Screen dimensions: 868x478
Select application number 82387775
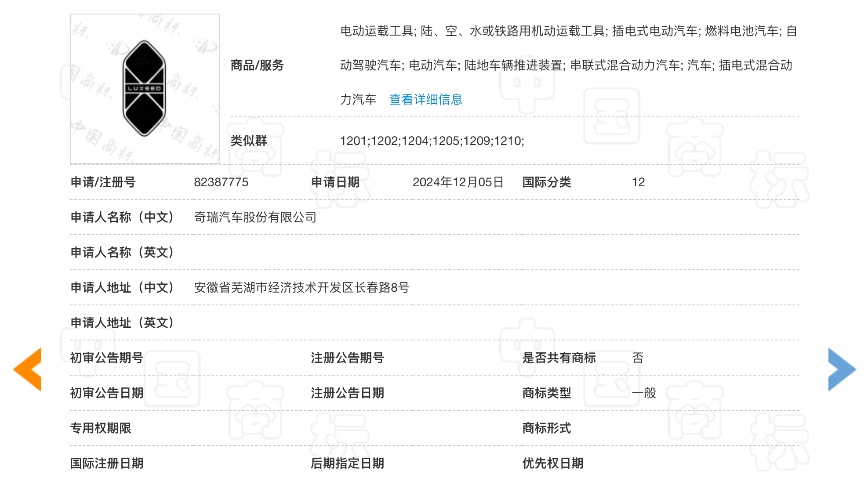(221, 182)
